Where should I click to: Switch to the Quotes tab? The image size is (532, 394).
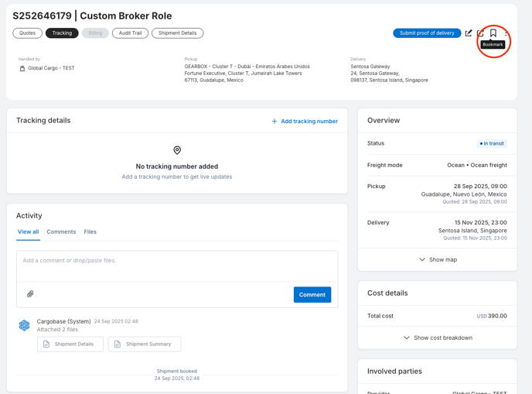coord(28,33)
